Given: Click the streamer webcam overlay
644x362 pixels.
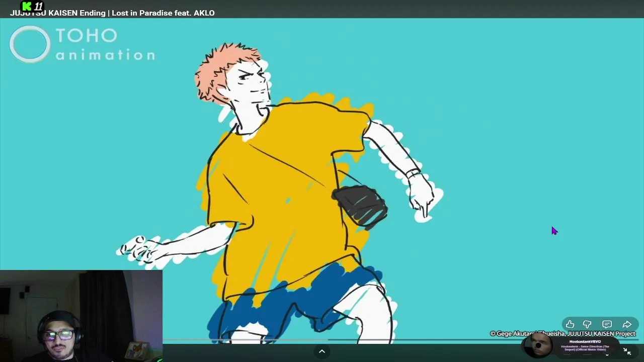Looking at the screenshot, I should (x=81, y=316).
